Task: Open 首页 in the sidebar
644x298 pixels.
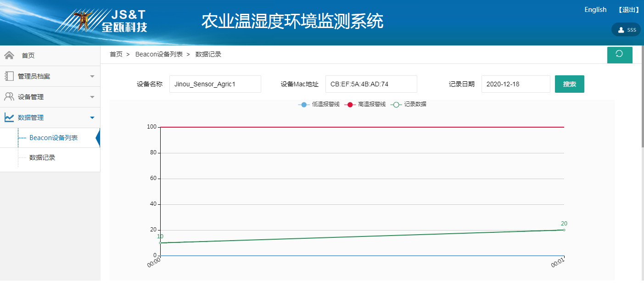Action: pyautogui.click(x=50, y=56)
